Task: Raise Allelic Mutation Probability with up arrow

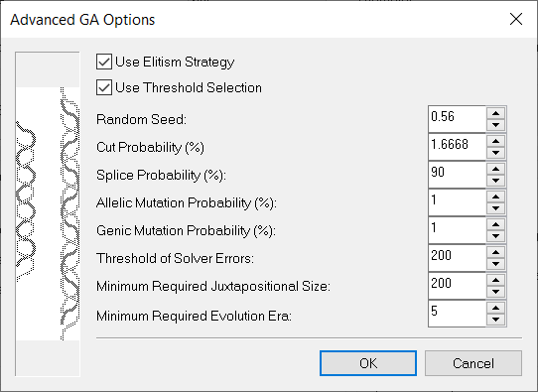Action: tap(495, 196)
